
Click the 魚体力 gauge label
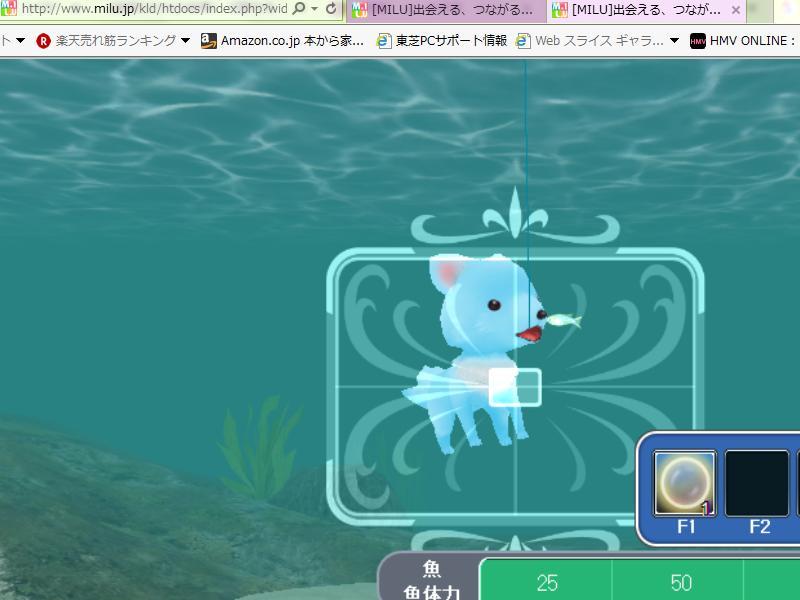point(432,592)
